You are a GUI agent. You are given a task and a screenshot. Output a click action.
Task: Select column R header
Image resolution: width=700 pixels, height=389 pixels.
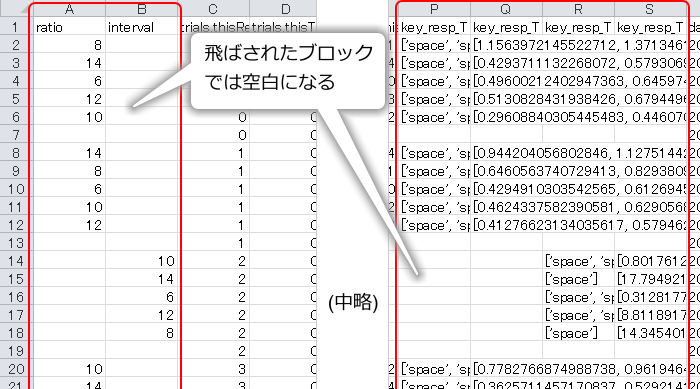click(x=579, y=9)
